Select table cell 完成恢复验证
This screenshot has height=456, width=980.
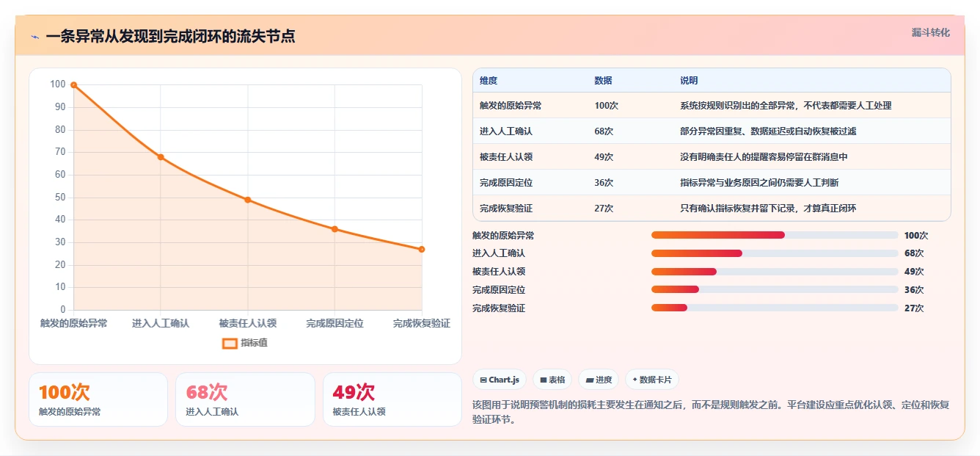(506, 209)
